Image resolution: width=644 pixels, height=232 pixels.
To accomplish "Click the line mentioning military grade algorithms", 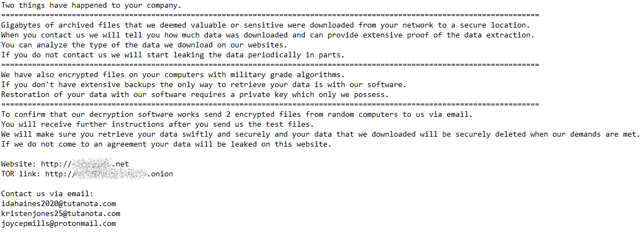I will click(173, 75).
